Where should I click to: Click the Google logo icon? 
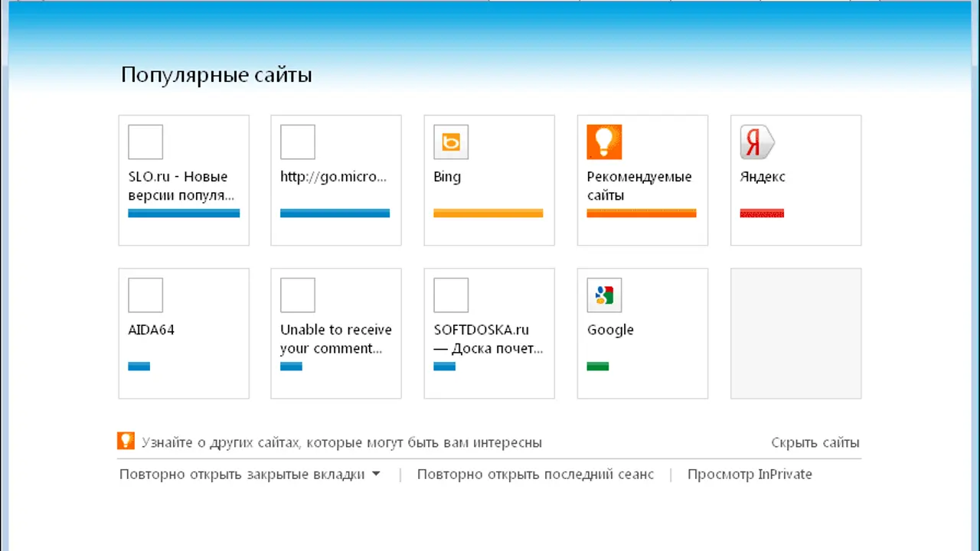click(x=604, y=295)
